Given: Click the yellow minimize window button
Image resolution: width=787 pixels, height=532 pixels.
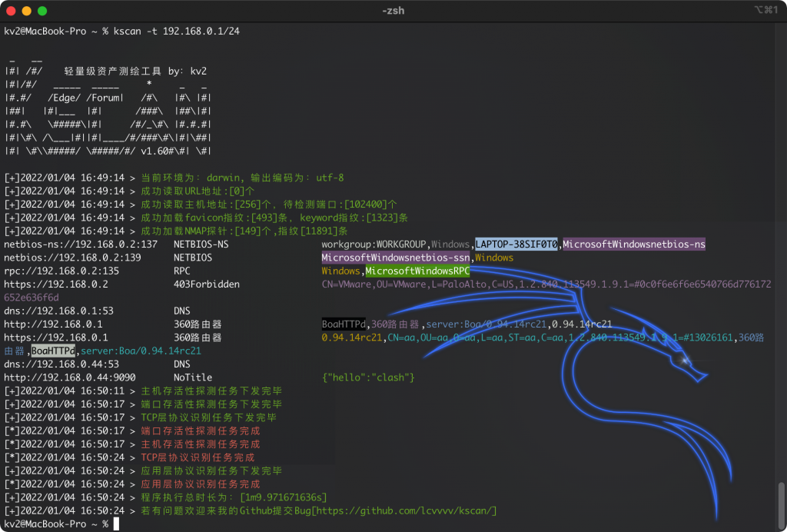Looking at the screenshot, I should (27, 12).
